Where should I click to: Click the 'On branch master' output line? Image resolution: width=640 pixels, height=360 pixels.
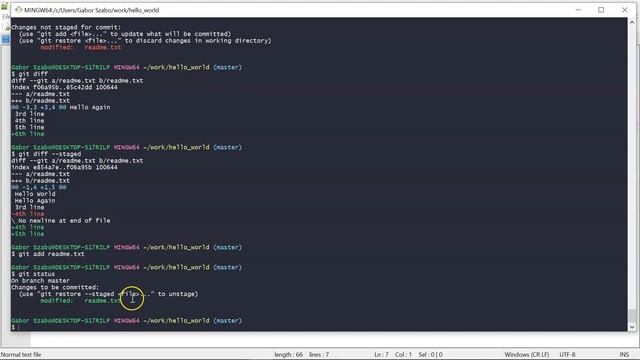(x=40, y=280)
